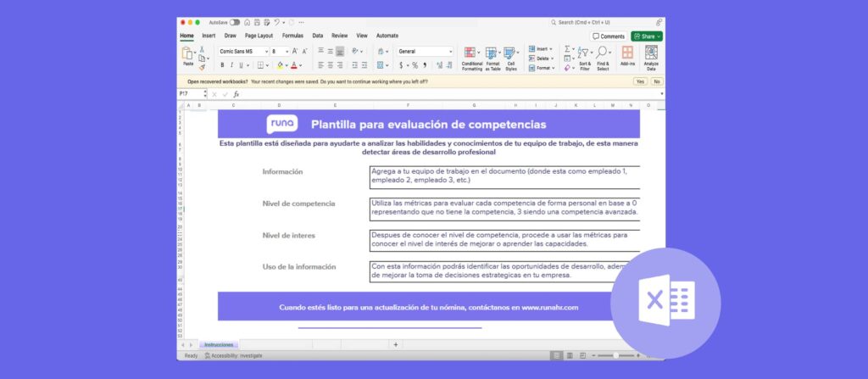The image size is (868, 379).
Task: Open the General number format dropdown
Action: coord(450,52)
